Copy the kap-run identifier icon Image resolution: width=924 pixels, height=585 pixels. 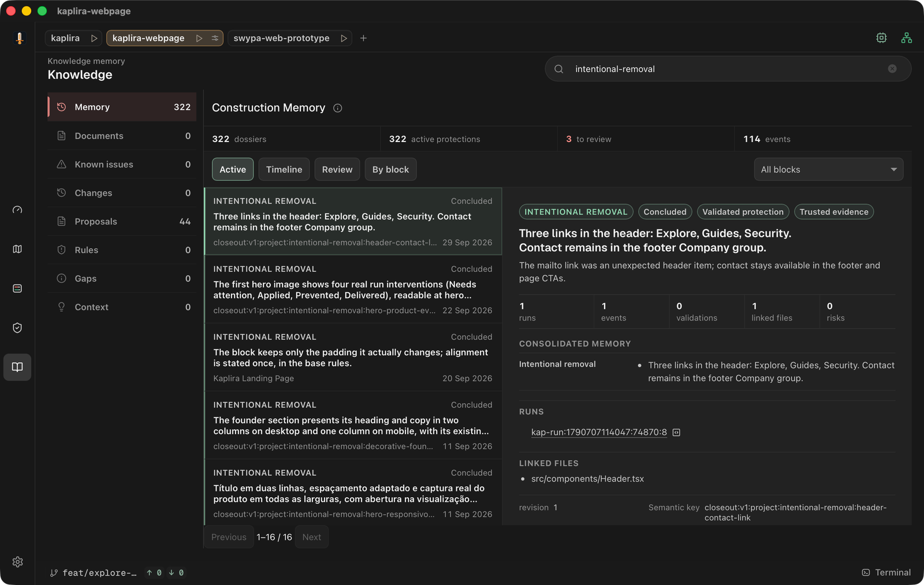pyautogui.click(x=676, y=433)
